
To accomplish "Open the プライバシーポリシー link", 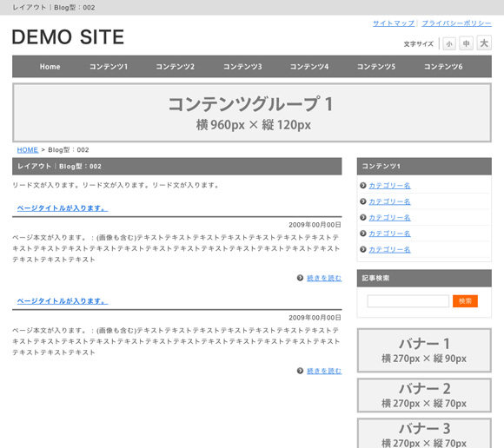I will [x=456, y=23].
